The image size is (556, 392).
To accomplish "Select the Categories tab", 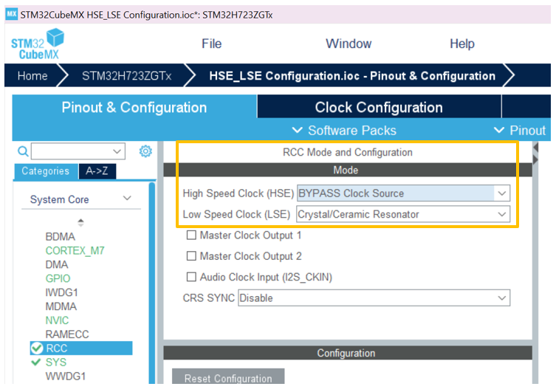I will coord(46,171).
